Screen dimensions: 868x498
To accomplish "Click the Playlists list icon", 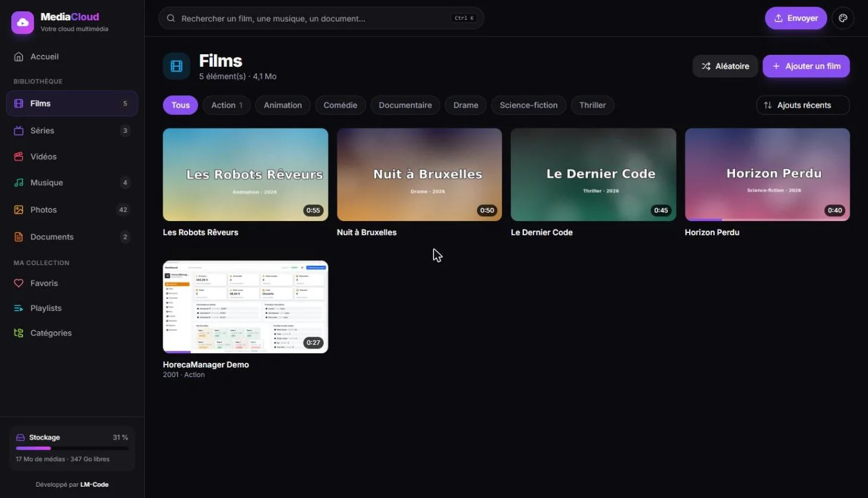I will click(x=19, y=308).
